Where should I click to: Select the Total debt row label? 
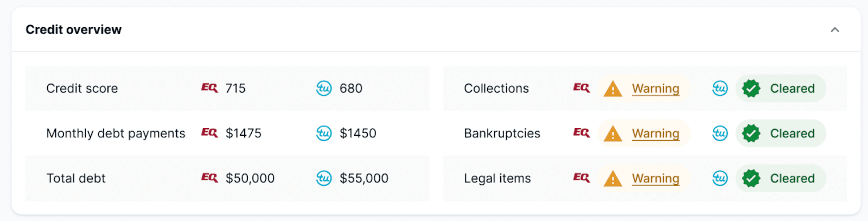[x=76, y=179]
